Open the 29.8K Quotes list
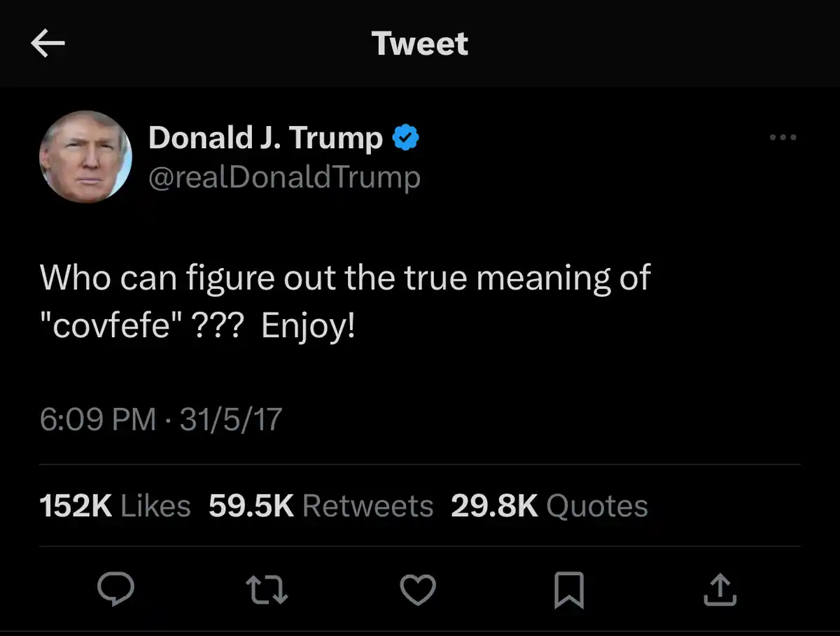 [549, 506]
